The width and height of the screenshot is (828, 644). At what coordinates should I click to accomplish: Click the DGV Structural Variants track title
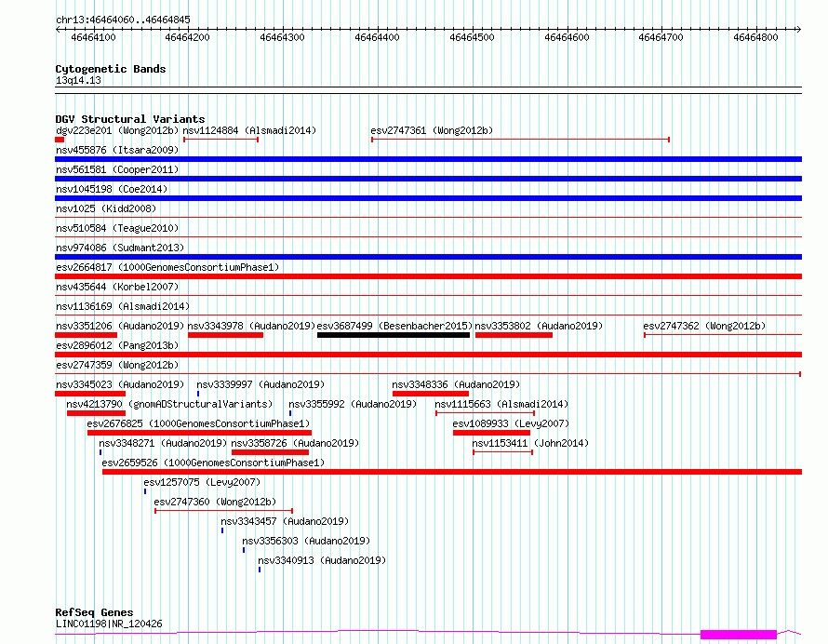130,119
